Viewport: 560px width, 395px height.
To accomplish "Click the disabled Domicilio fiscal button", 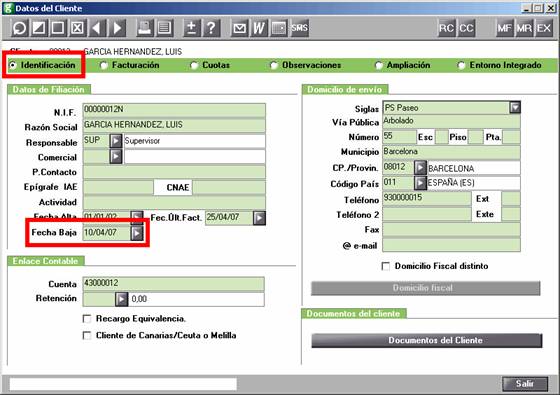I will [x=426, y=288].
